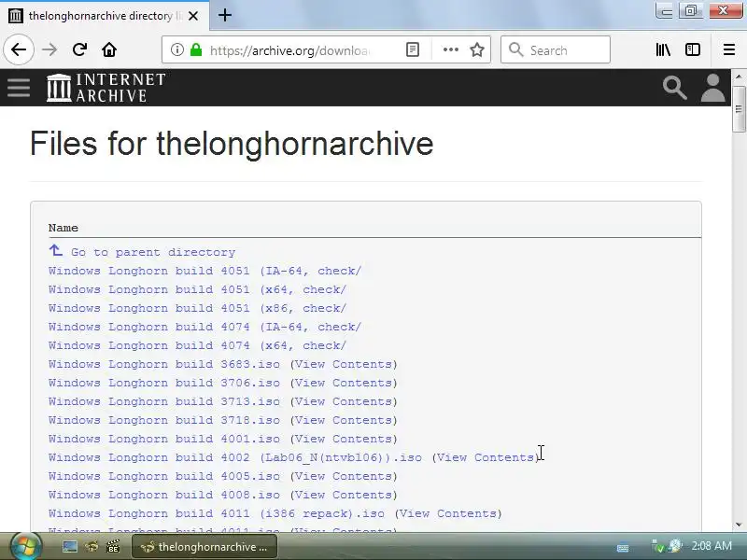This screenshot has width=747, height=560.
Task: Open Longhorn build 4074 (x64, check/ folder
Action: coord(197,345)
